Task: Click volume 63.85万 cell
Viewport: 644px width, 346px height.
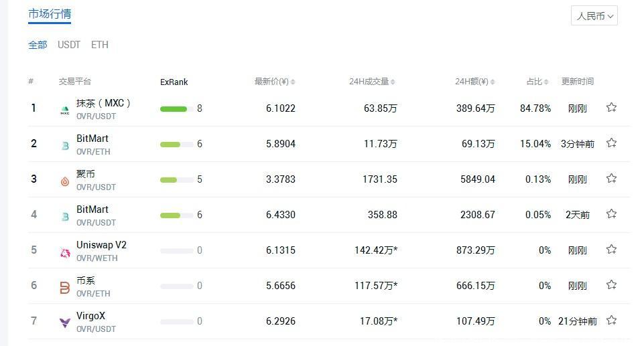Action: pos(381,108)
